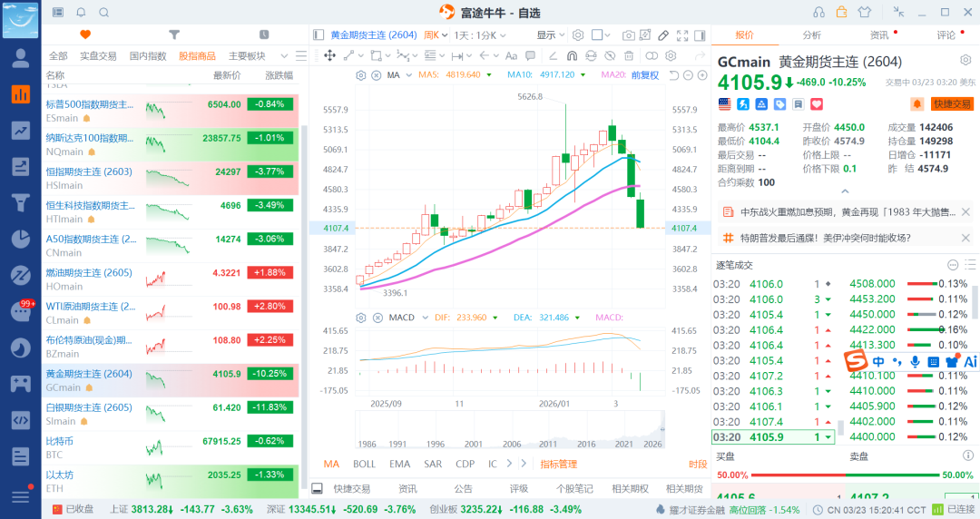Open account profile in left sidebar
The height and width of the screenshot is (519, 980).
(21, 58)
